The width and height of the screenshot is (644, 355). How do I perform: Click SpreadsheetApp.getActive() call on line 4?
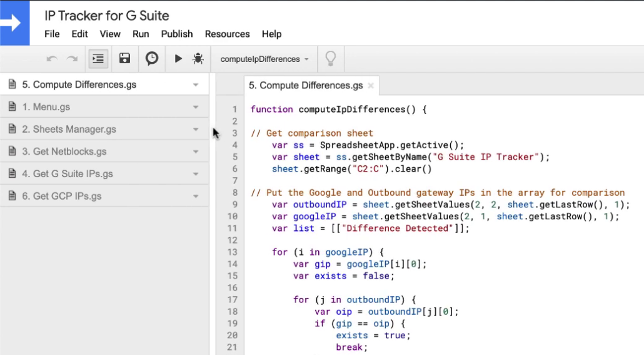click(x=392, y=145)
